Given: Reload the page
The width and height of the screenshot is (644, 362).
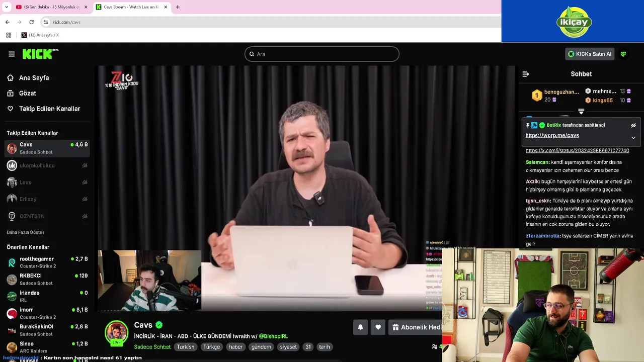Looking at the screenshot, I should click(x=31, y=22).
